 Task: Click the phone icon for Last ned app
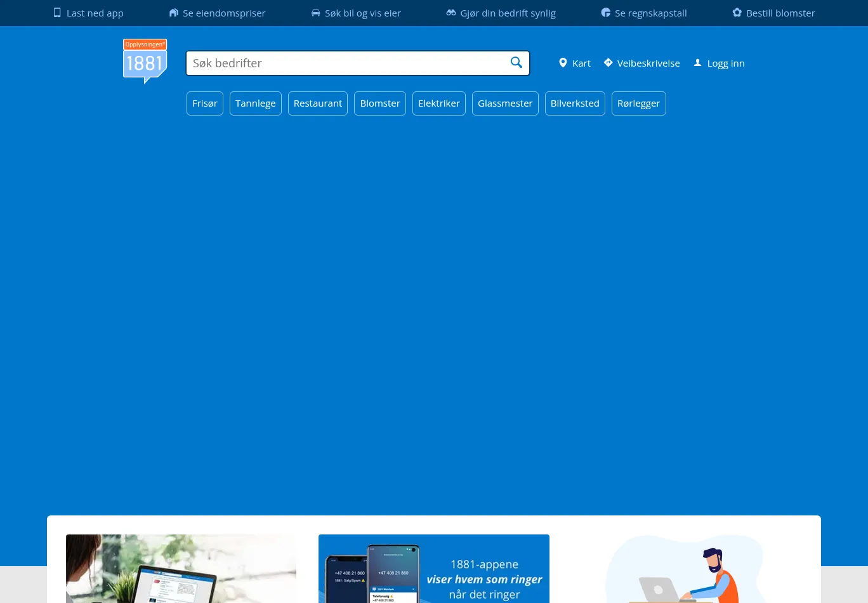click(57, 13)
